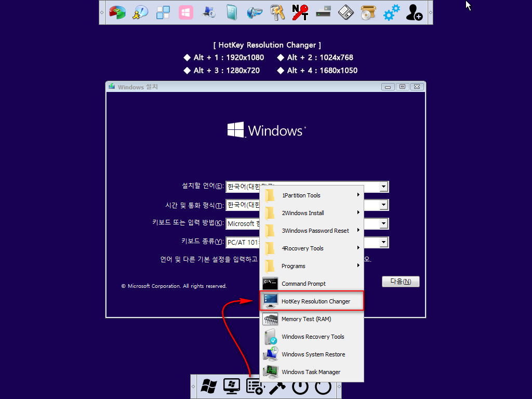Click the blue four-squares tiles icon

point(163,12)
